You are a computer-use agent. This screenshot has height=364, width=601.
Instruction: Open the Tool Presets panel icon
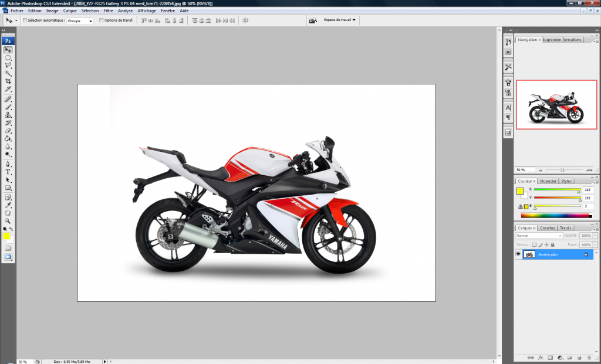[508, 67]
